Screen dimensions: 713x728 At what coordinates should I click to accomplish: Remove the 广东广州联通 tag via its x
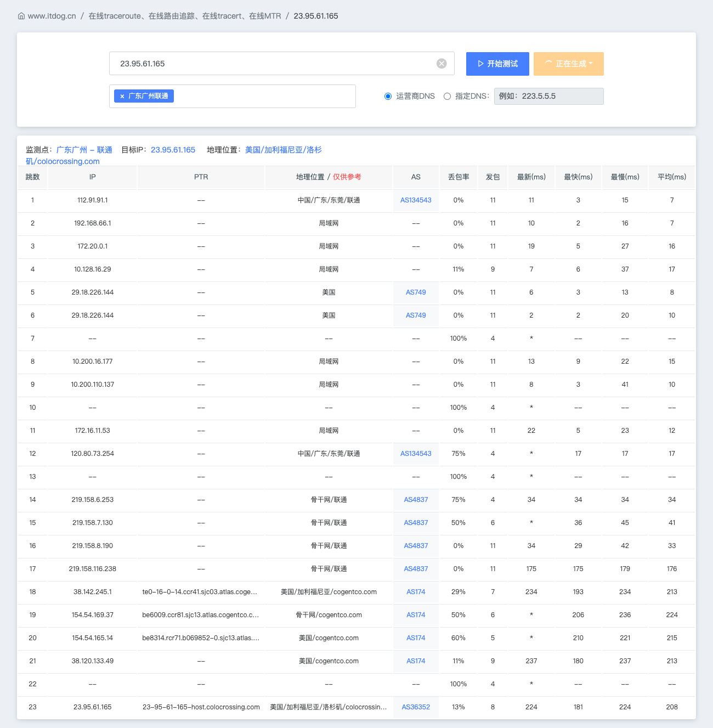pos(122,96)
